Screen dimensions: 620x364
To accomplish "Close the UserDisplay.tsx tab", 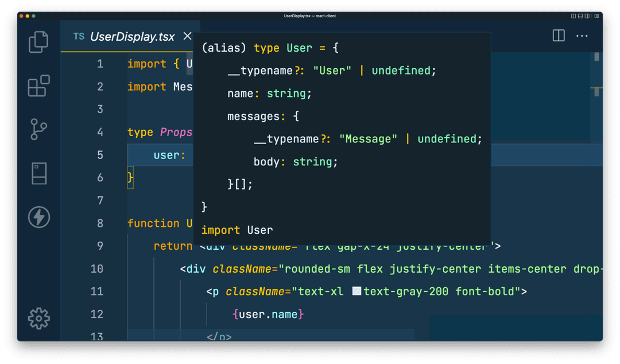I will (x=187, y=36).
